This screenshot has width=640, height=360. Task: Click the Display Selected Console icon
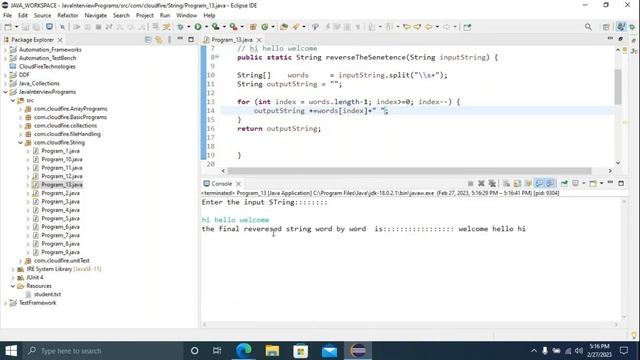[x=576, y=184]
